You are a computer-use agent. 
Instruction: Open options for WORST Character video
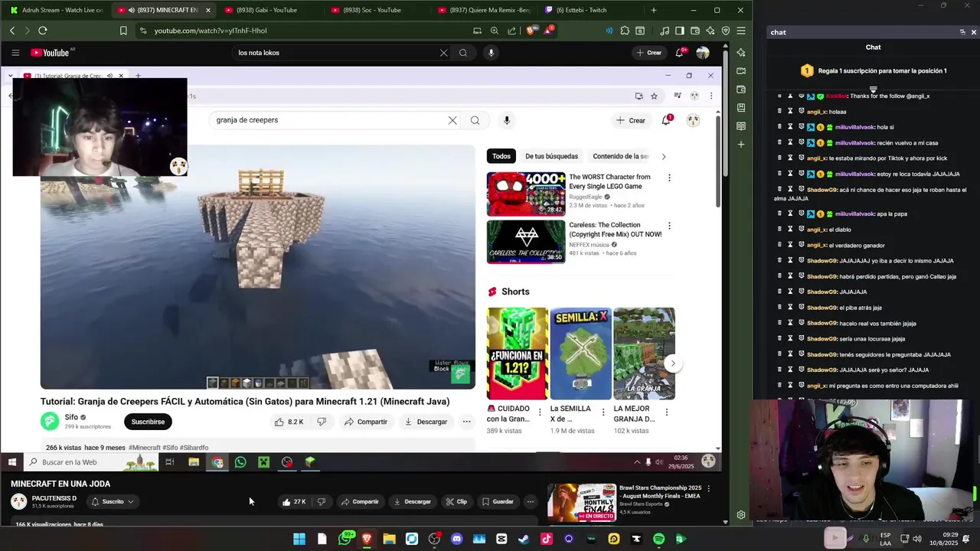pyautogui.click(x=669, y=178)
